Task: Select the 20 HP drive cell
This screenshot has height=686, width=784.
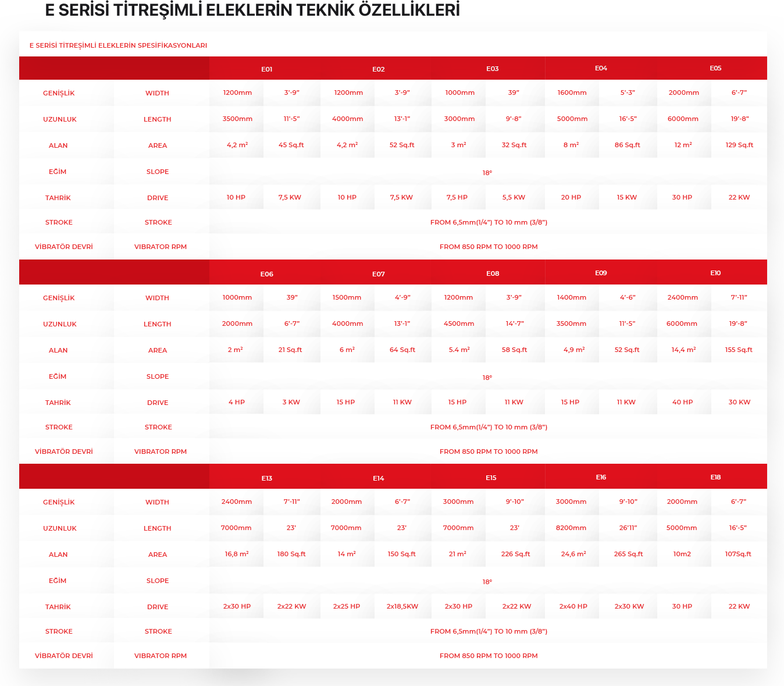Action: click(x=571, y=197)
